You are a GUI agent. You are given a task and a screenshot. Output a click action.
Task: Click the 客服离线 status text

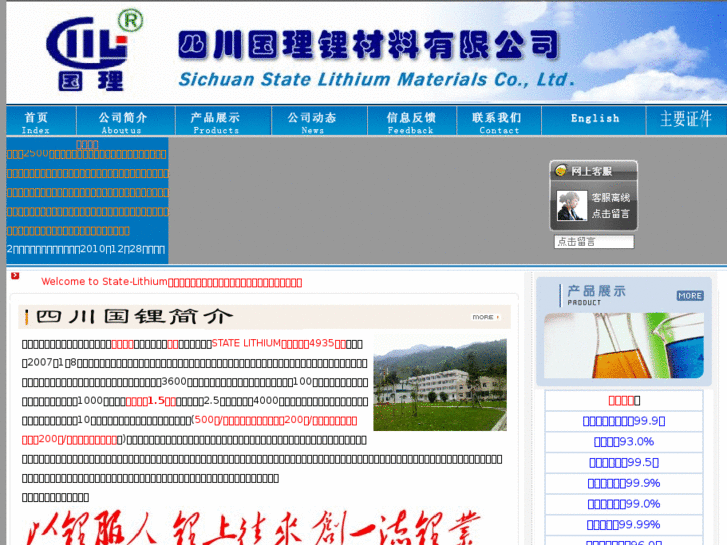click(x=611, y=198)
